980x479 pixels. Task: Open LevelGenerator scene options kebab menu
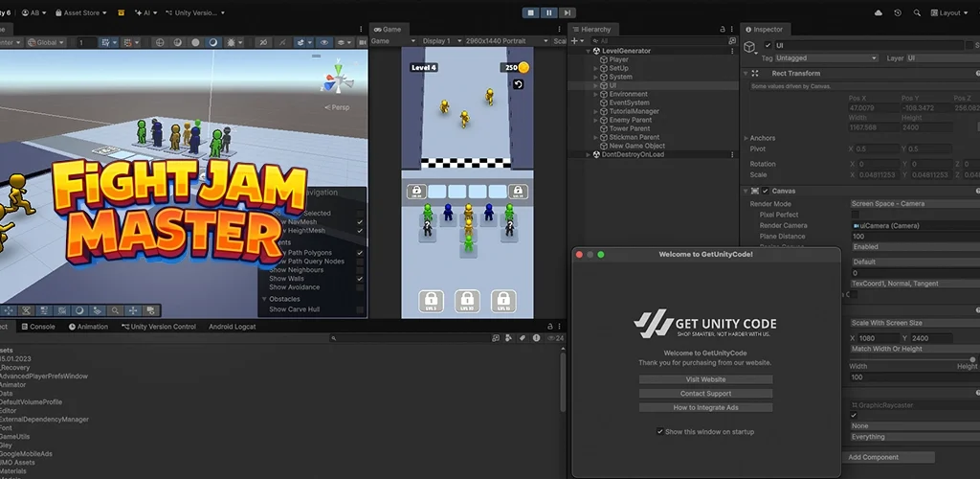pyautogui.click(x=732, y=52)
